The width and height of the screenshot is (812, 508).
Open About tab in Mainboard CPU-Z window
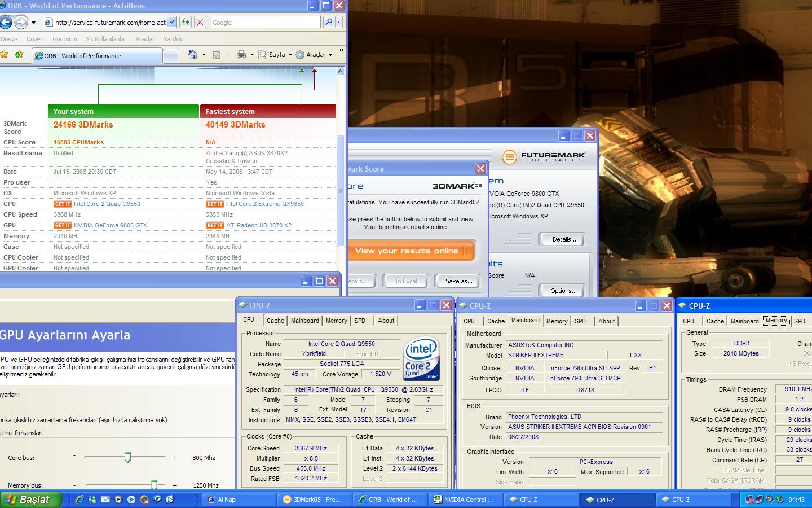point(606,321)
